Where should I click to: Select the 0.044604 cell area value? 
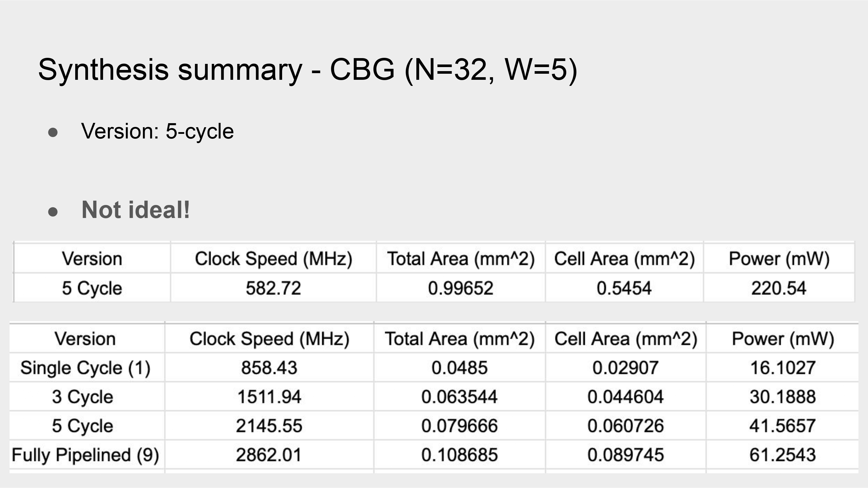tap(625, 397)
